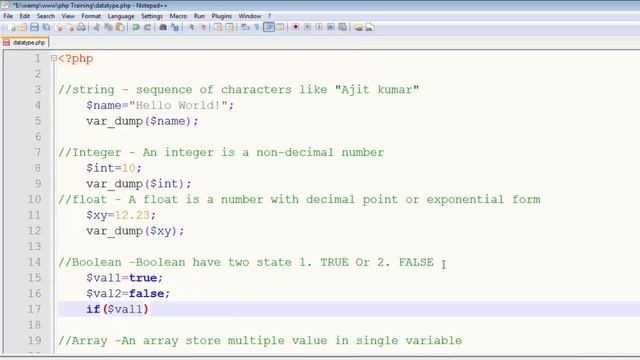Open the Search menu

(46, 16)
